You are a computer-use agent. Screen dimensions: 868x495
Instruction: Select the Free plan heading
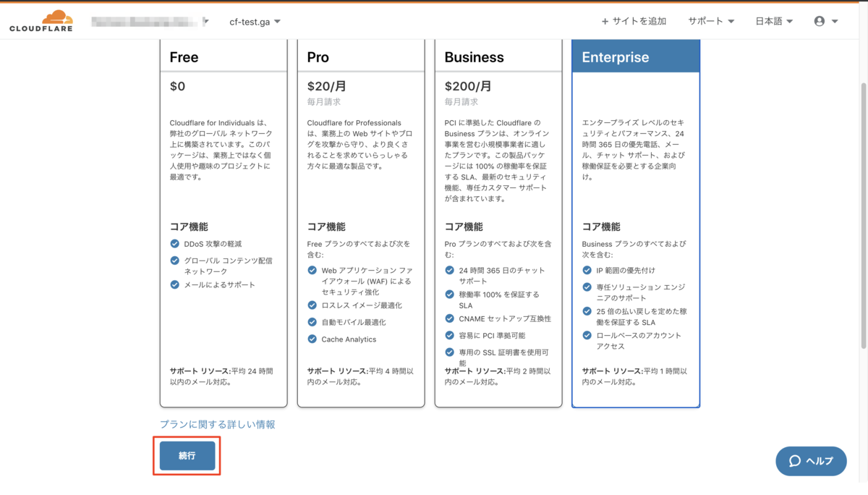pyautogui.click(x=184, y=57)
